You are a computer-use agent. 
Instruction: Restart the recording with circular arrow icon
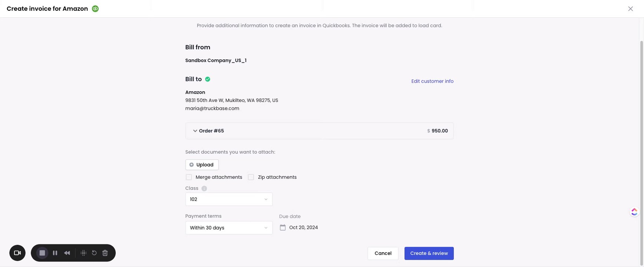pyautogui.click(x=94, y=253)
